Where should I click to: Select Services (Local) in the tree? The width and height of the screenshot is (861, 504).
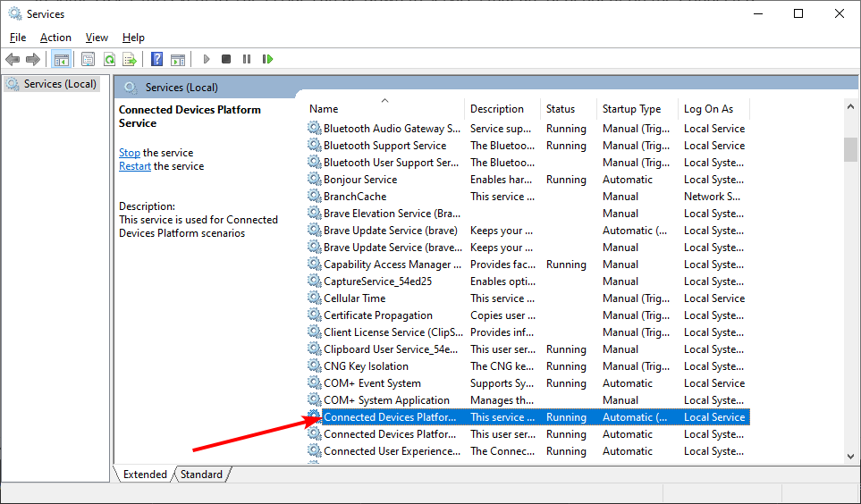[51, 84]
